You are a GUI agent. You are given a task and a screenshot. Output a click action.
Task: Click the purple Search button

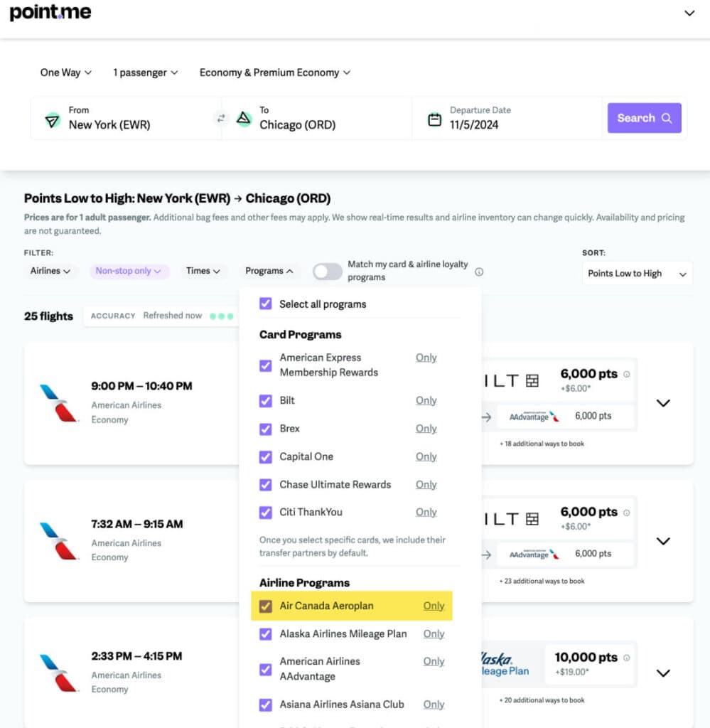(644, 118)
